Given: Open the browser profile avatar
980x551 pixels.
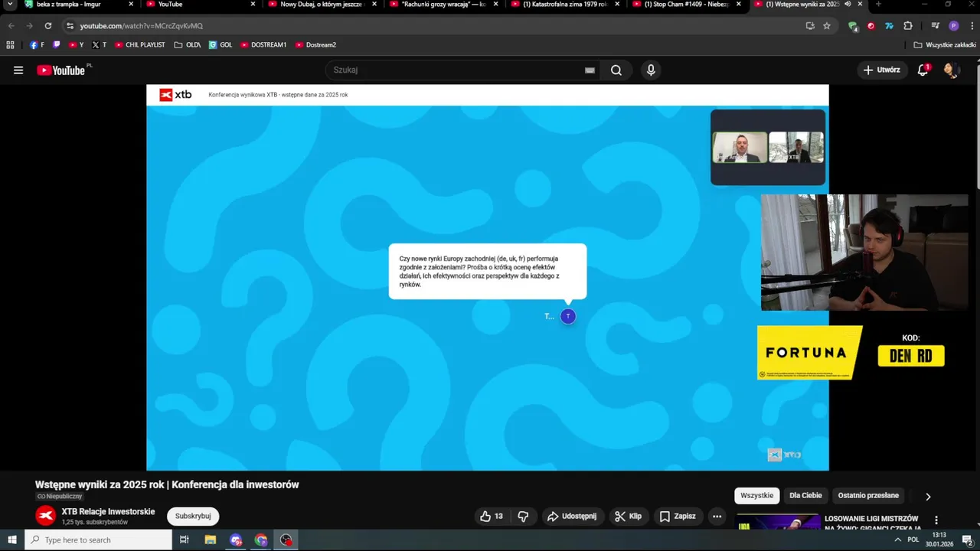Looking at the screenshot, I should (954, 25).
